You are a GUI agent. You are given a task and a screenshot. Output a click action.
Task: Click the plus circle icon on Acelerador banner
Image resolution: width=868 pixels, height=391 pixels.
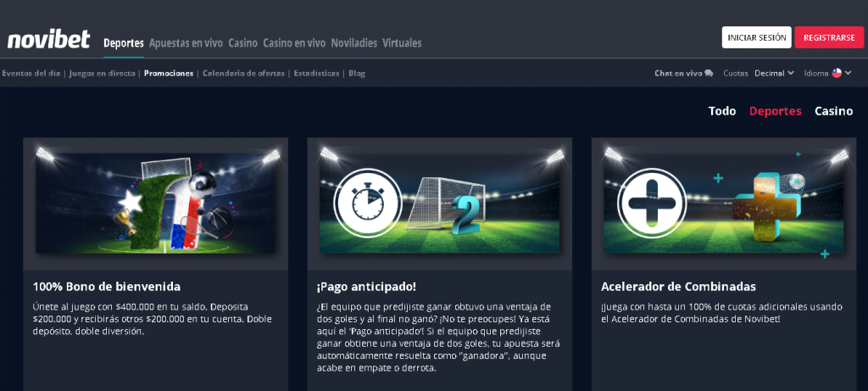(x=652, y=204)
